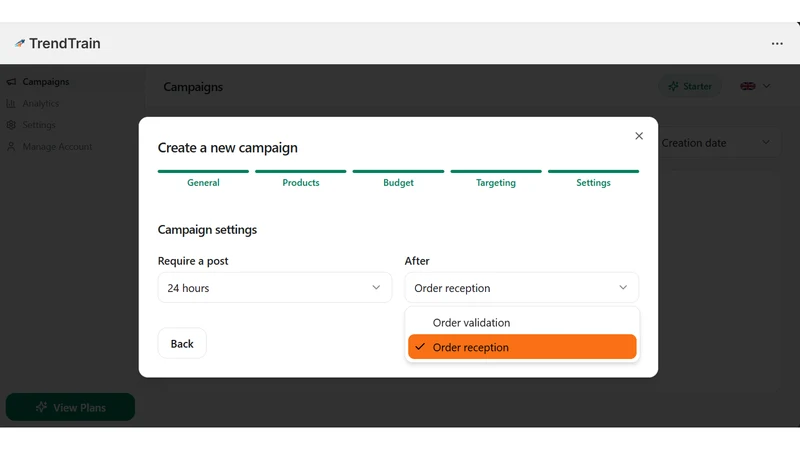
Task: Click the sparkle icon on Starter badge
Action: click(x=673, y=86)
